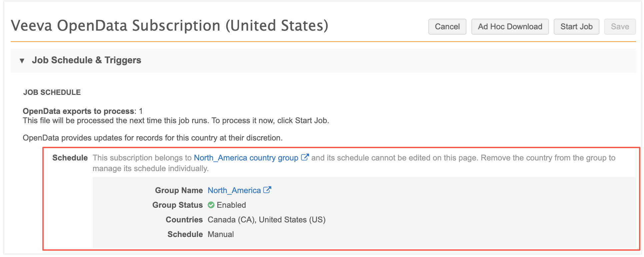The height and width of the screenshot is (257, 644).
Task: Select the JOB SCHEDULE section heading
Action: pos(52,93)
